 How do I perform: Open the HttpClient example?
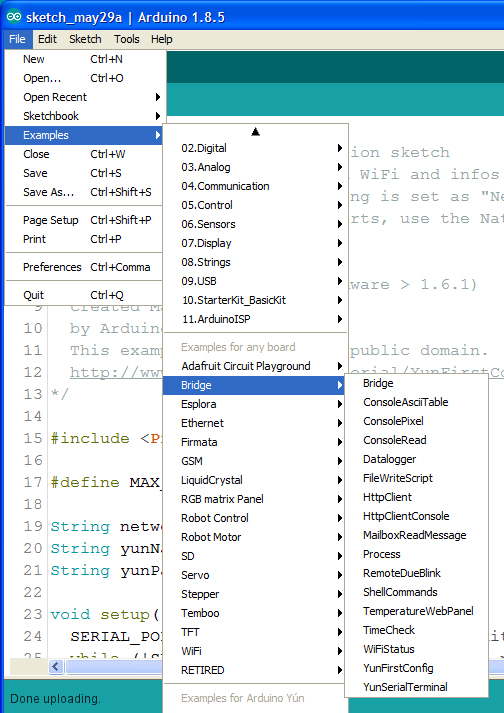point(416,497)
